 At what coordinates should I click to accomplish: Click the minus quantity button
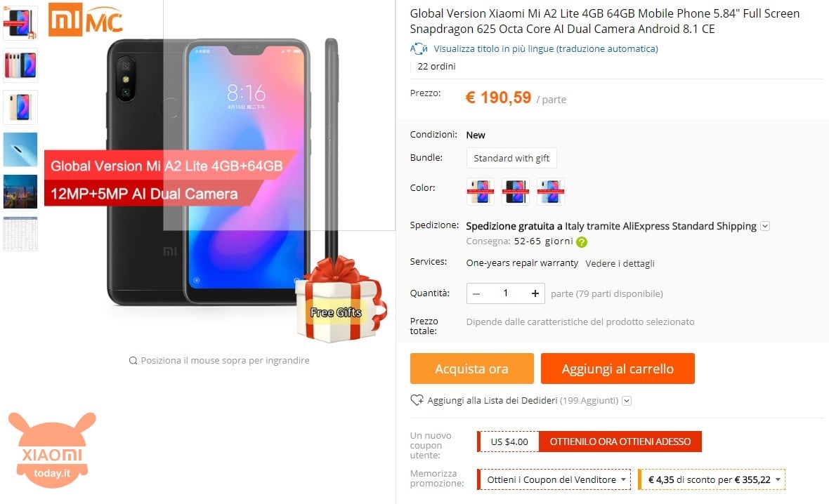pos(476,293)
